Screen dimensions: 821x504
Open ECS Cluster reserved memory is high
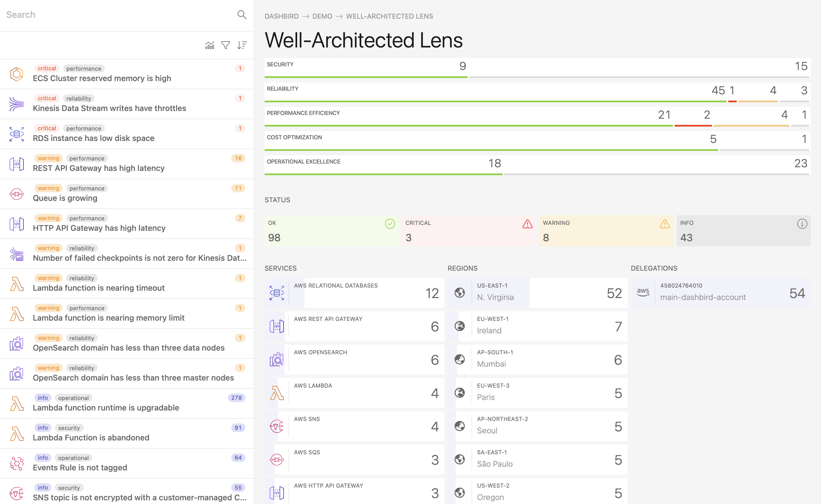tap(127, 74)
